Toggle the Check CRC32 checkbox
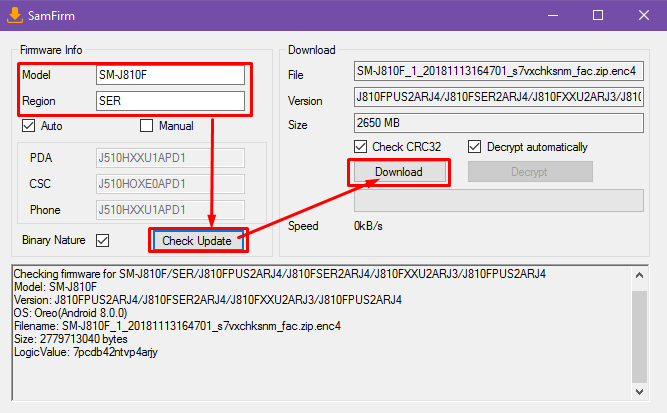 coord(360,147)
